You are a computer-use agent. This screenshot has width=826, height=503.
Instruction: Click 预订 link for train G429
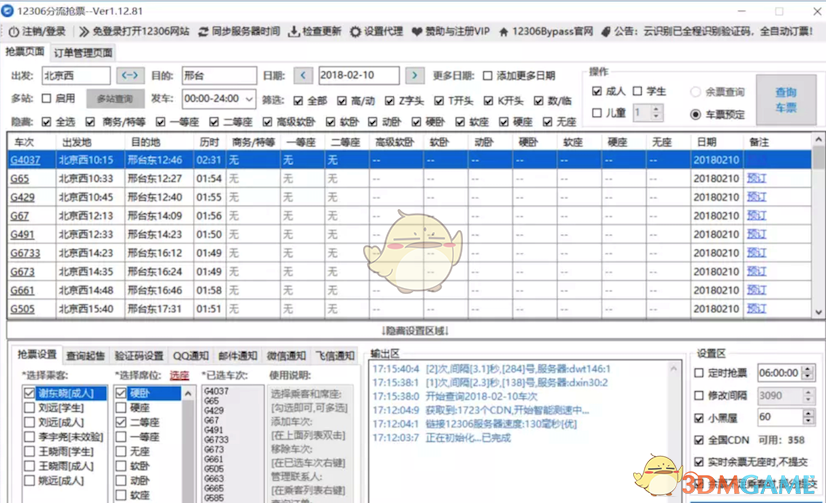click(756, 197)
